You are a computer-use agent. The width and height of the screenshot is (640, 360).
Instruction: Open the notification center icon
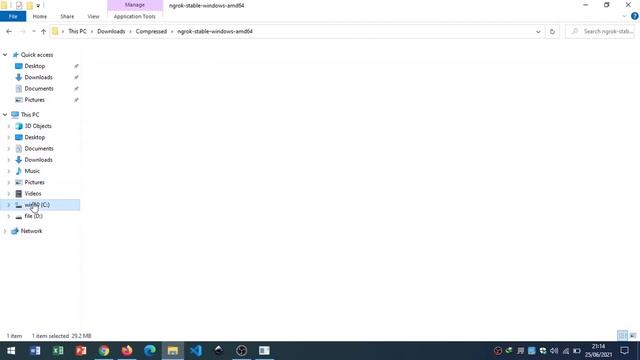coord(624,351)
